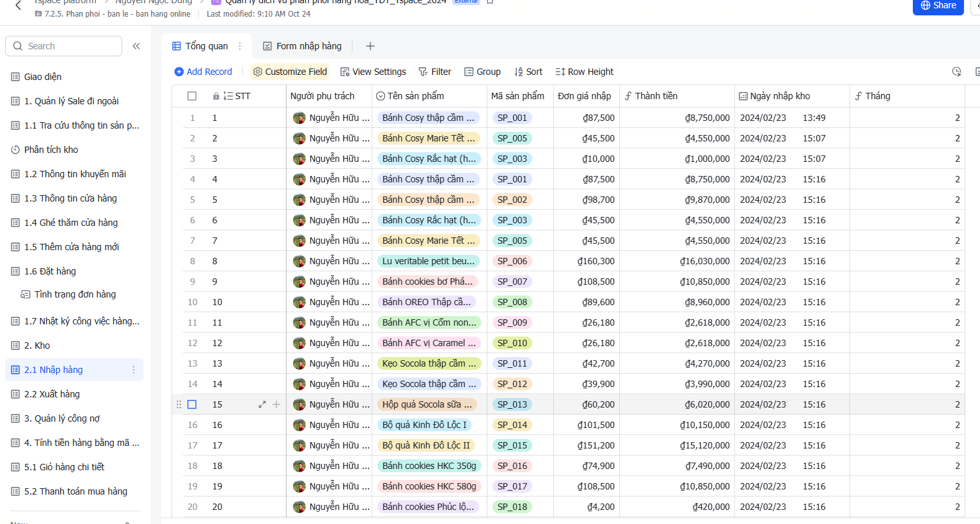
Task: Collapse the sidebar with the double-chevron icon
Action: point(136,46)
